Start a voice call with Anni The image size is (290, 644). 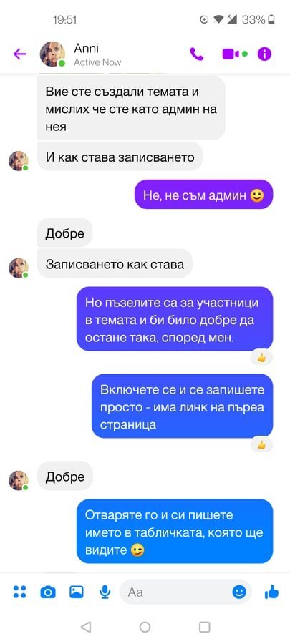click(x=196, y=54)
